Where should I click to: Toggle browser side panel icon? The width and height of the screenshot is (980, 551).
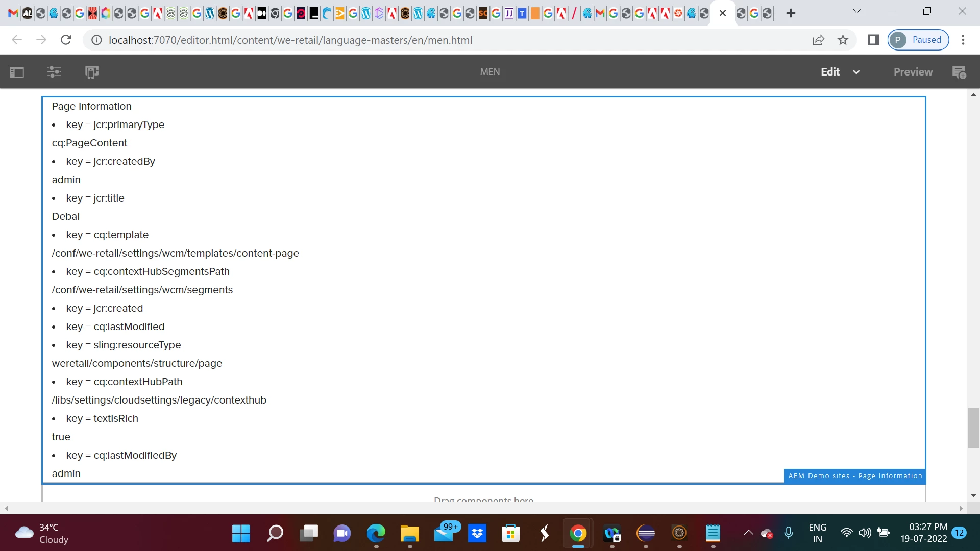pos(873,40)
